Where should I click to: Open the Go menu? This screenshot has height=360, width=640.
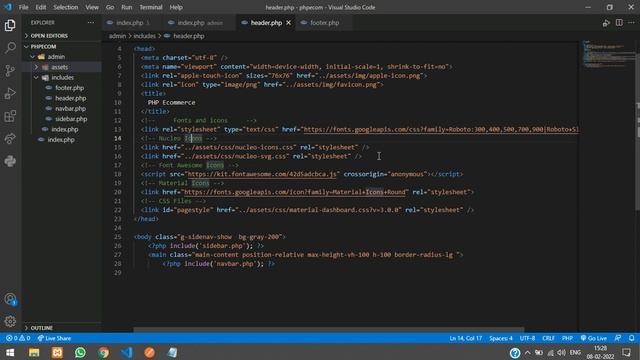[x=110, y=7]
